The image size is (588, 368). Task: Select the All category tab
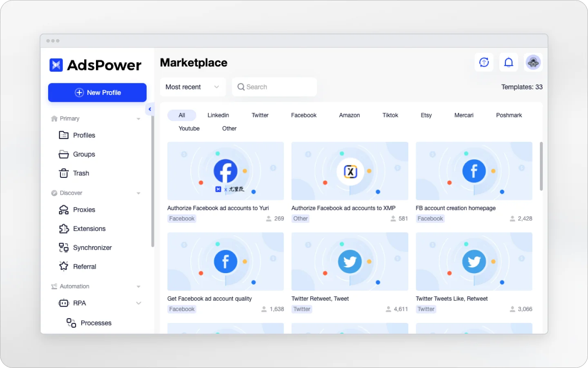point(182,115)
